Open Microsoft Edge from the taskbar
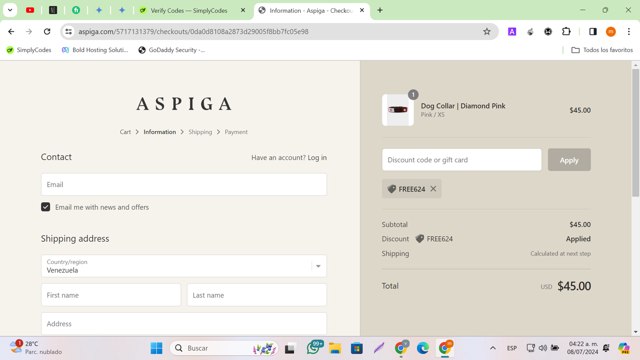 [x=422, y=348]
